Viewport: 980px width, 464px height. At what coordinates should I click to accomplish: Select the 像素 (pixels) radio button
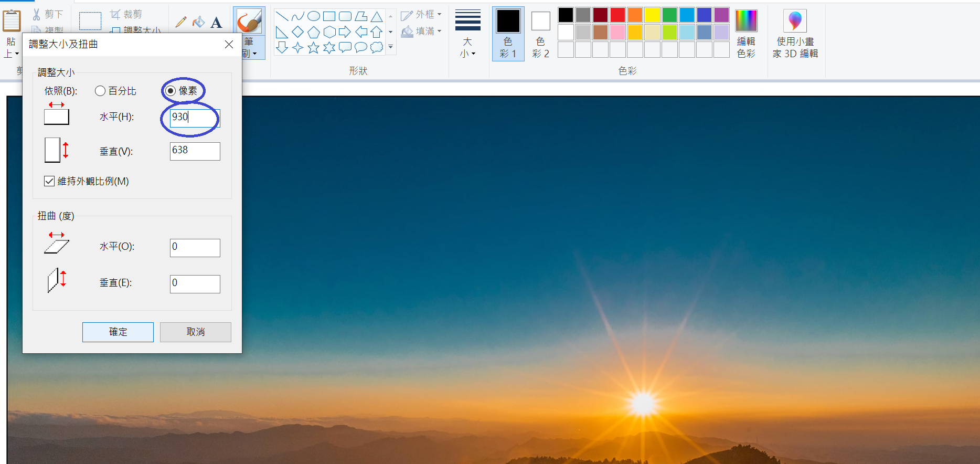(x=170, y=91)
